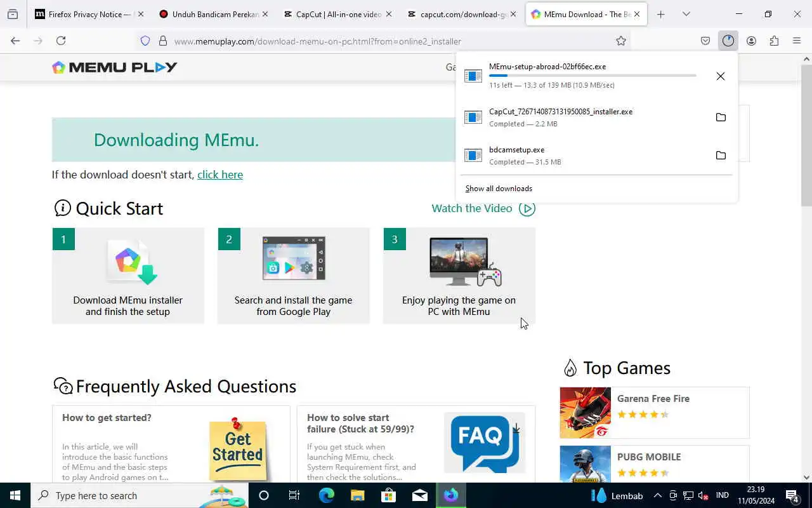The image size is (812, 508).
Task: Click the MEMU PLAY logo
Action: point(115,67)
